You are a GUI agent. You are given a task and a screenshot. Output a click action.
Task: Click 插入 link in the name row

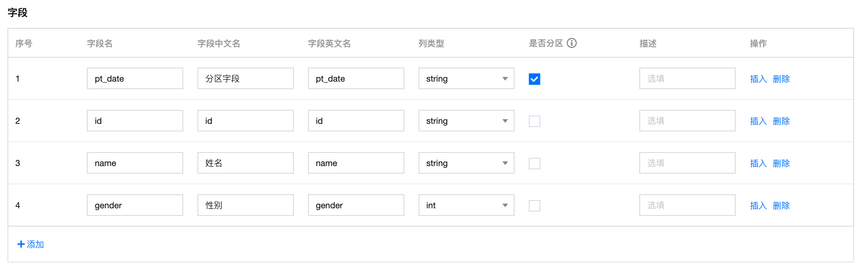(758, 163)
